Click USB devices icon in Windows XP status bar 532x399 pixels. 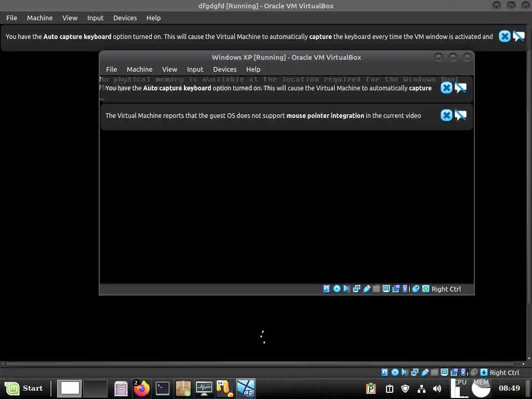[x=366, y=289]
